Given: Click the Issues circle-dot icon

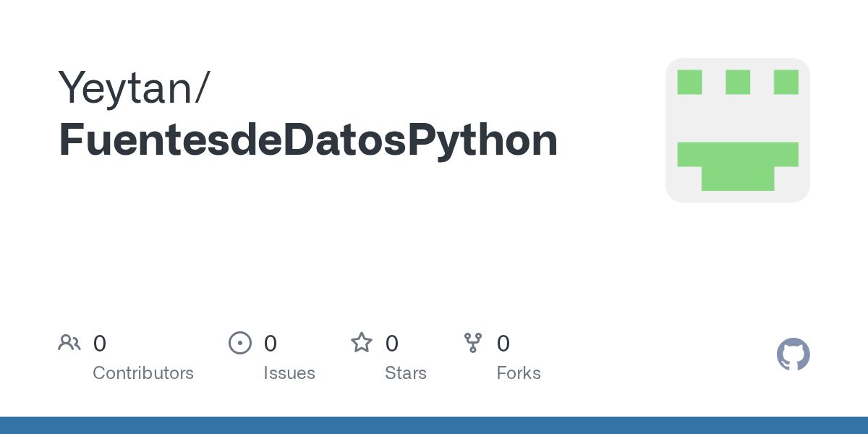Looking at the screenshot, I should (x=240, y=343).
